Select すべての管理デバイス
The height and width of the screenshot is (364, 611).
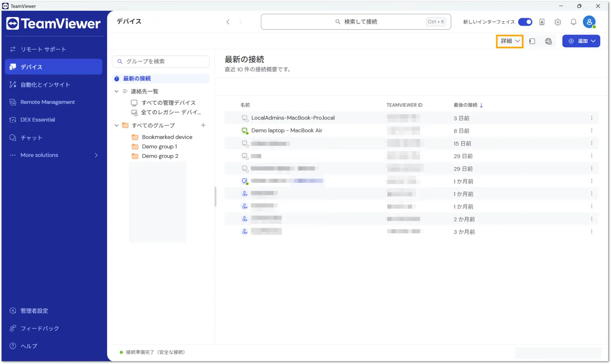point(163,103)
